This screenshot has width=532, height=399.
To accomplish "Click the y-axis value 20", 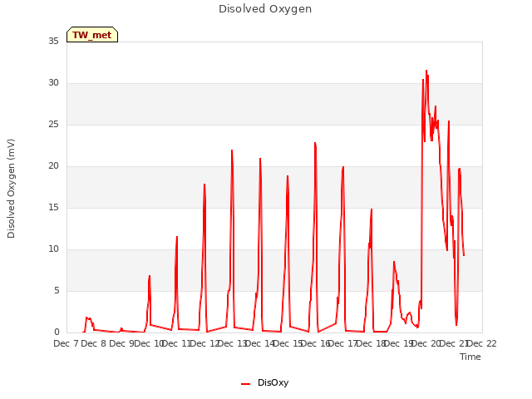I will tap(53, 166).
